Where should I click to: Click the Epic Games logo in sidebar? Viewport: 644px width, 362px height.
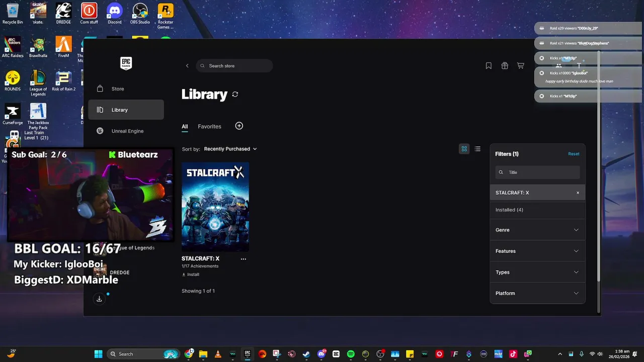coord(126,63)
